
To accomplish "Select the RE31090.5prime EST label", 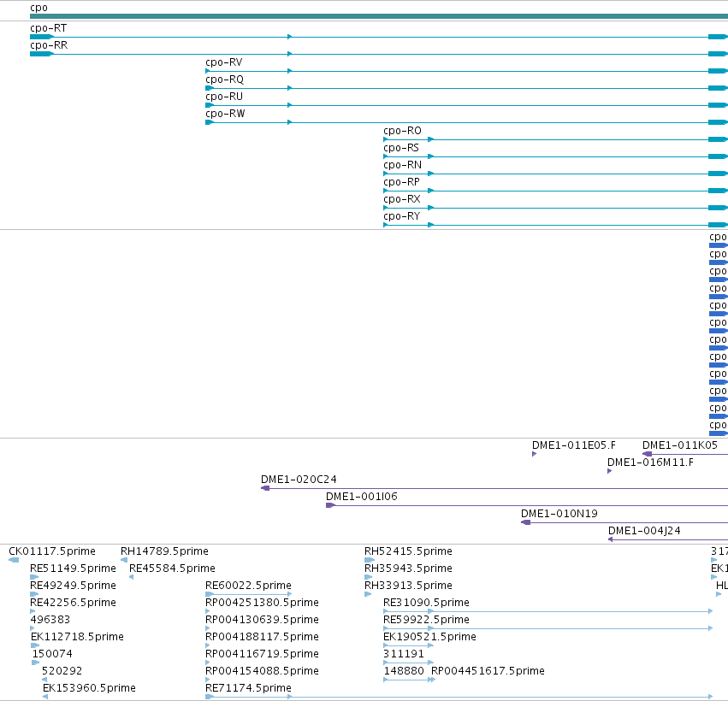I will 426,603.
